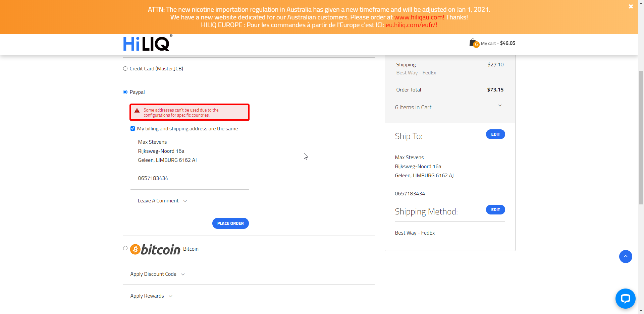This screenshot has height=314, width=644.
Task: Select the Bitcoin payment radio button
Action: pos(125,248)
